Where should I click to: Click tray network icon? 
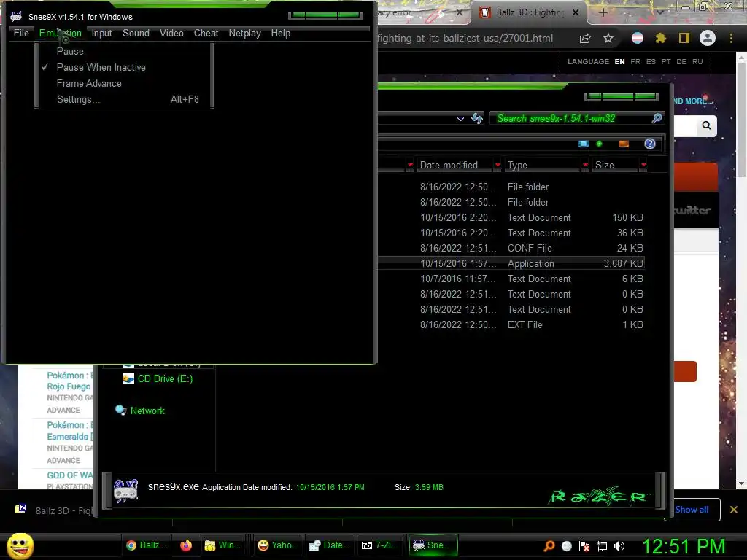click(x=602, y=546)
